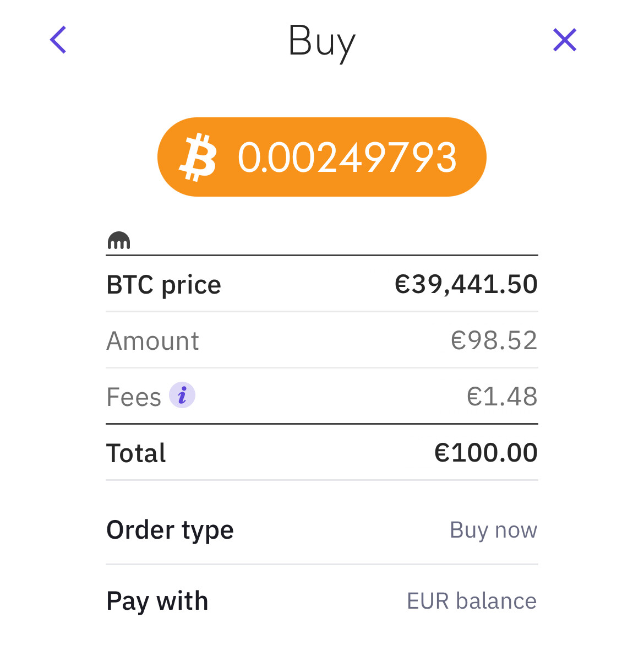Close the Buy screen with X icon
The image size is (644, 645).
[565, 40]
